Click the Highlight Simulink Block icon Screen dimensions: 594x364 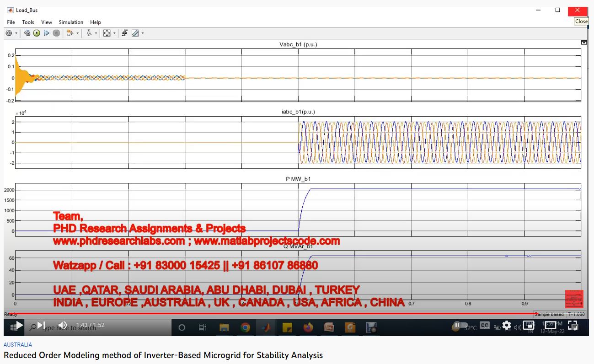click(x=70, y=33)
